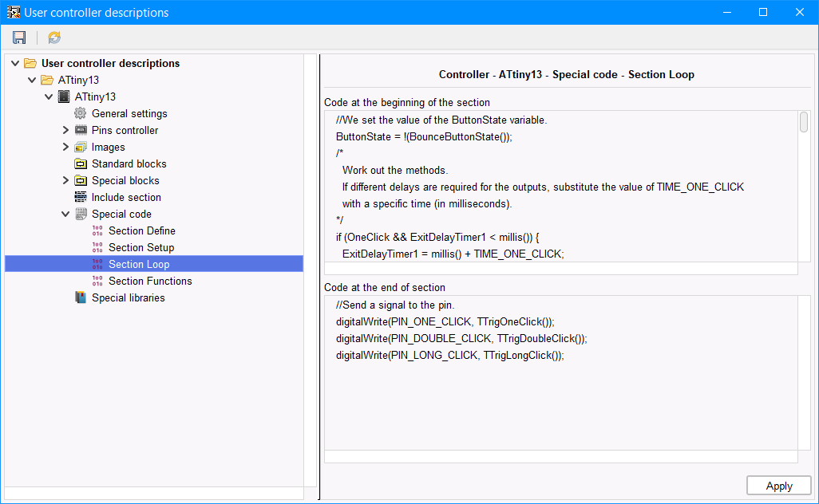This screenshot has height=504, width=819.
Task: Click the line digitalWrite(PIN_ONE_CLICK
Action: 445,322
